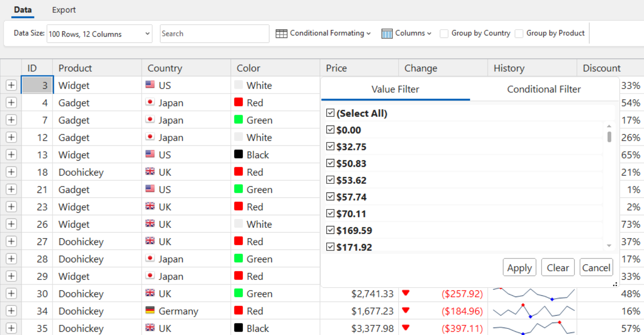The height and width of the screenshot is (335, 644).
Task: Expand row 3 with the plus button
Action: click(11, 85)
